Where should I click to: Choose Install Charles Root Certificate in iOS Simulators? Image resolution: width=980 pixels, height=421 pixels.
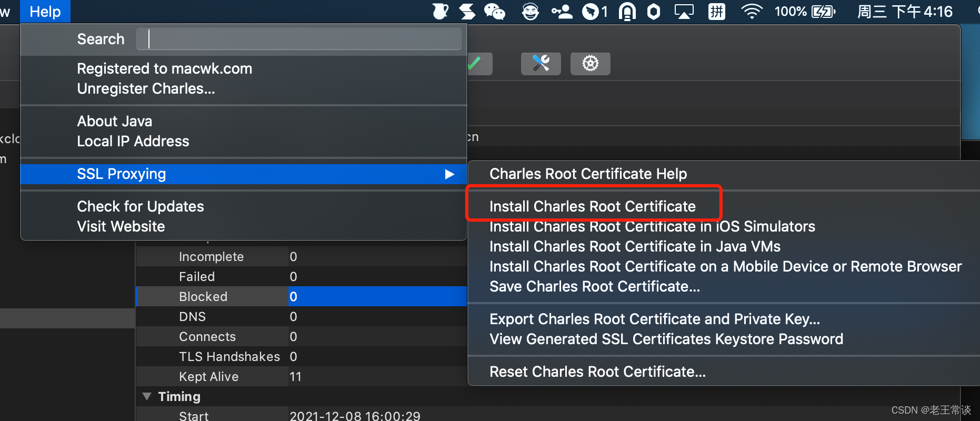[x=652, y=226]
